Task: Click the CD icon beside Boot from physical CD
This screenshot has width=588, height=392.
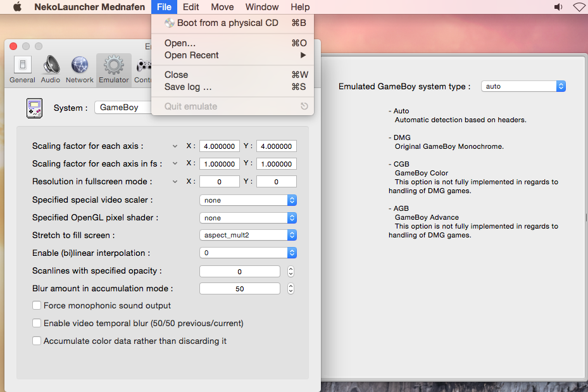Action: [170, 23]
